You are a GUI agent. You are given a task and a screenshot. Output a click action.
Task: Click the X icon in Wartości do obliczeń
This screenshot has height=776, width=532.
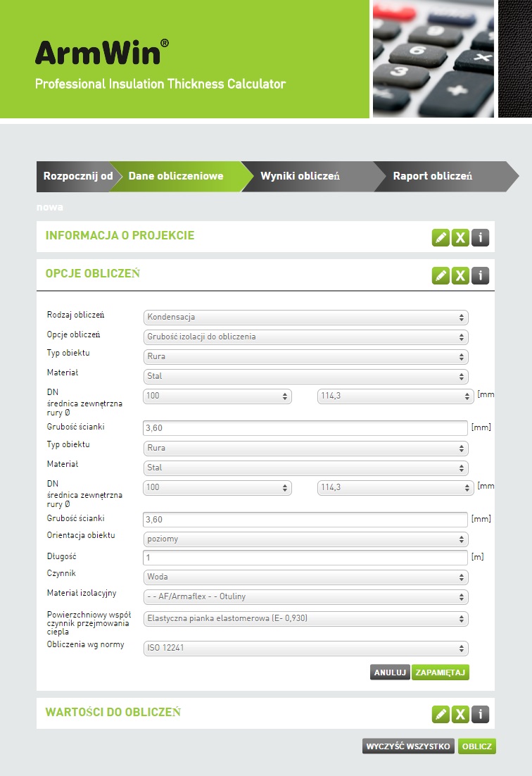coord(460,714)
